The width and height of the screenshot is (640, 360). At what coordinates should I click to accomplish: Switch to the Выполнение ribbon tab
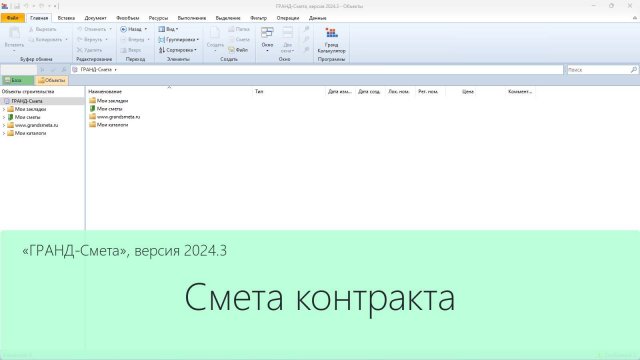(x=191, y=18)
